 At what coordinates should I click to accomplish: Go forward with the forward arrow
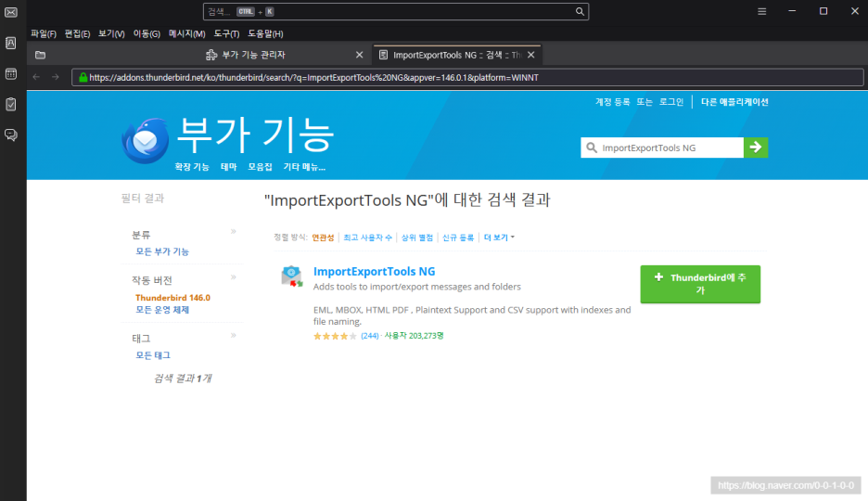(x=56, y=77)
